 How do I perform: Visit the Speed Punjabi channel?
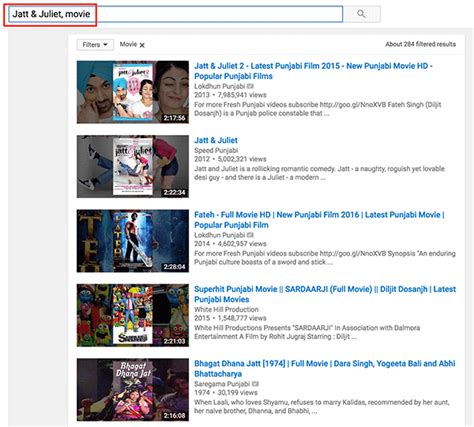click(216, 150)
